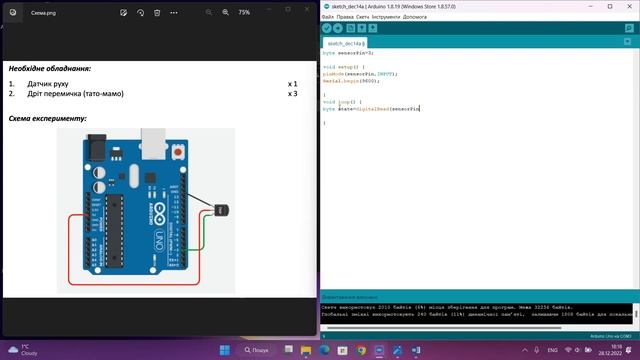The width and height of the screenshot is (640, 360).
Task: Save the sketch using the down-arrow icon
Action: [x=373, y=28]
